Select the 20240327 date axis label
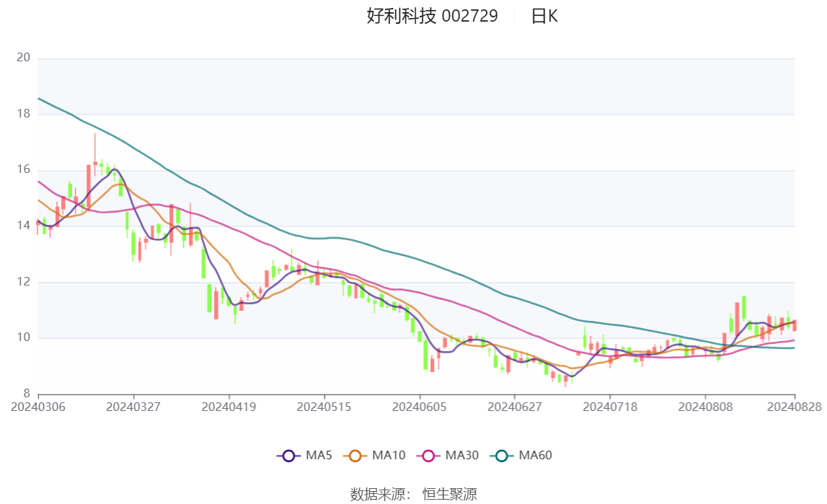The width and height of the screenshot is (827, 504). (133, 407)
